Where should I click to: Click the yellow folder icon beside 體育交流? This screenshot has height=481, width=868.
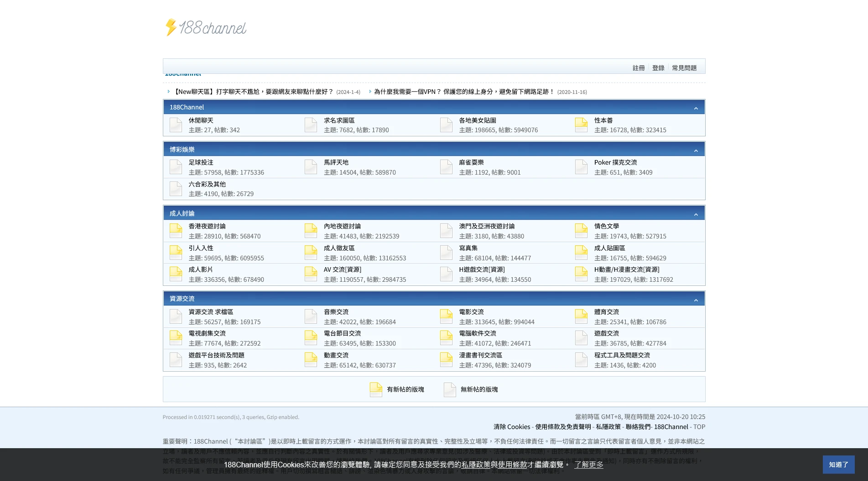coord(581,316)
